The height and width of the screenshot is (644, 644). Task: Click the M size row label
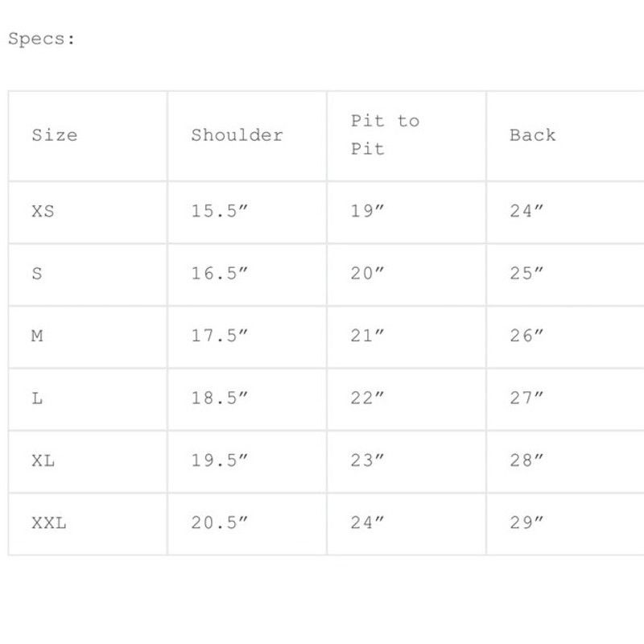(37, 336)
